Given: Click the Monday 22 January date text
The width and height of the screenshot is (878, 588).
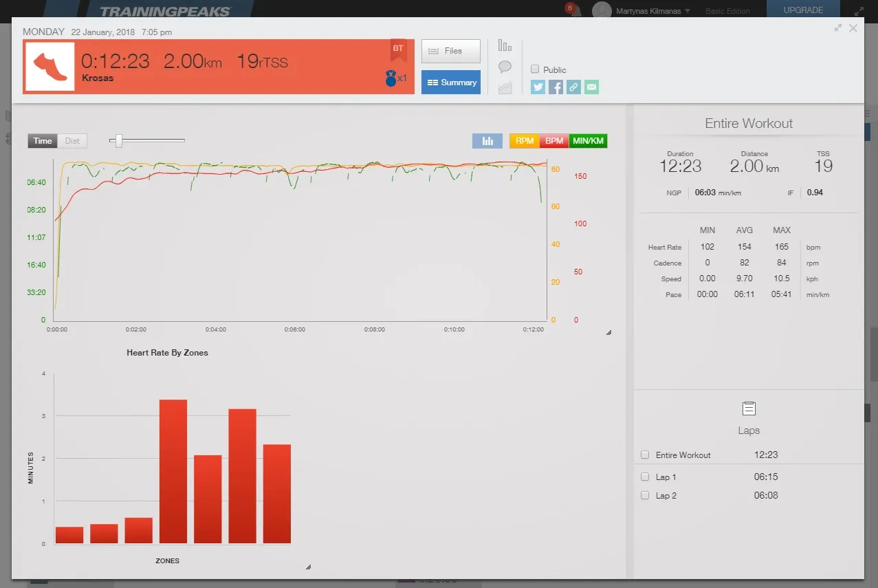Looking at the screenshot, I should click(78, 32).
